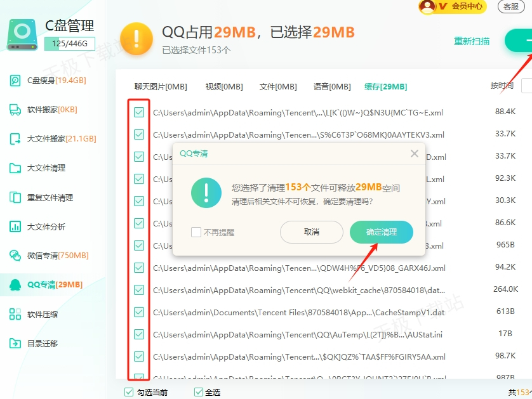This screenshot has height=399, width=532.
Task: Click the 92.3K file size value
Action: click(x=505, y=178)
